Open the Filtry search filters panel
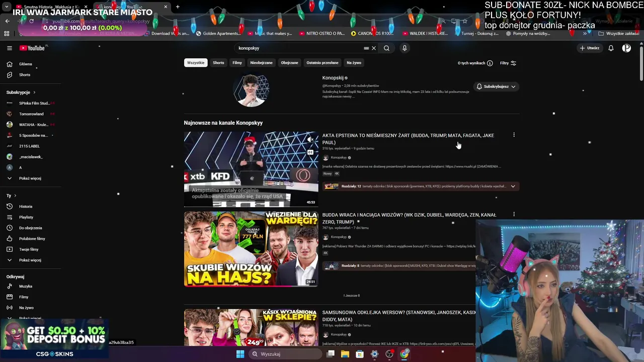The image size is (644, 362). pos(508,63)
